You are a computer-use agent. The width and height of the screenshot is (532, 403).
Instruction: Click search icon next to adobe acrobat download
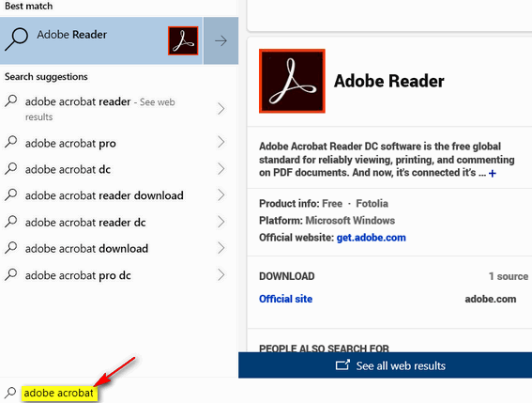coord(11,247)
